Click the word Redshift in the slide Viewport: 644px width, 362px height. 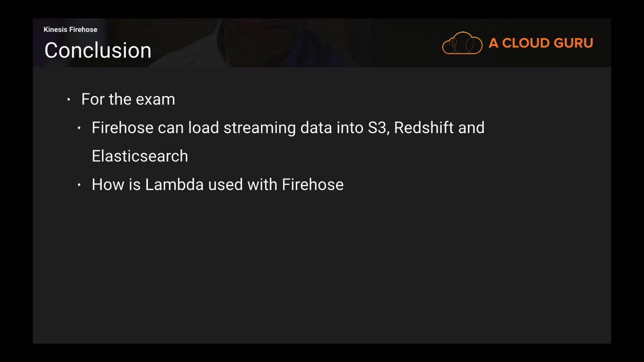(424, 128)
